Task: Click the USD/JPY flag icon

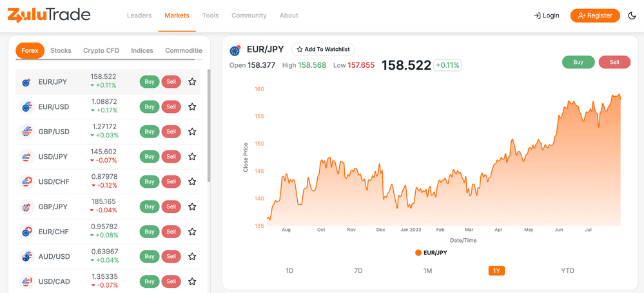Action: tap(26, 157)
